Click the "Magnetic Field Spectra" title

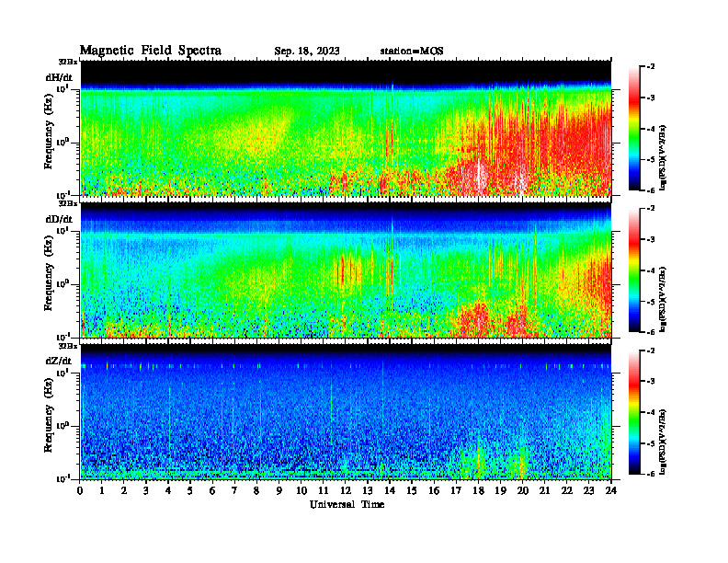click(x=151, y=51)
